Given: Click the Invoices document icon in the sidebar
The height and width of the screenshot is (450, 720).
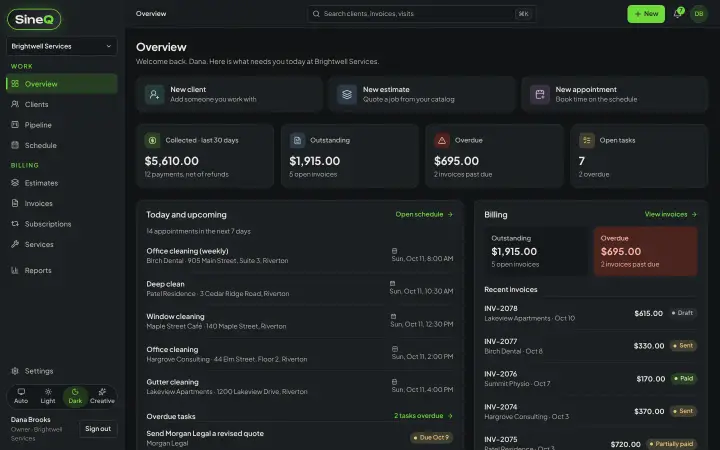Looking at the screenshot, I should pos(15,203).
